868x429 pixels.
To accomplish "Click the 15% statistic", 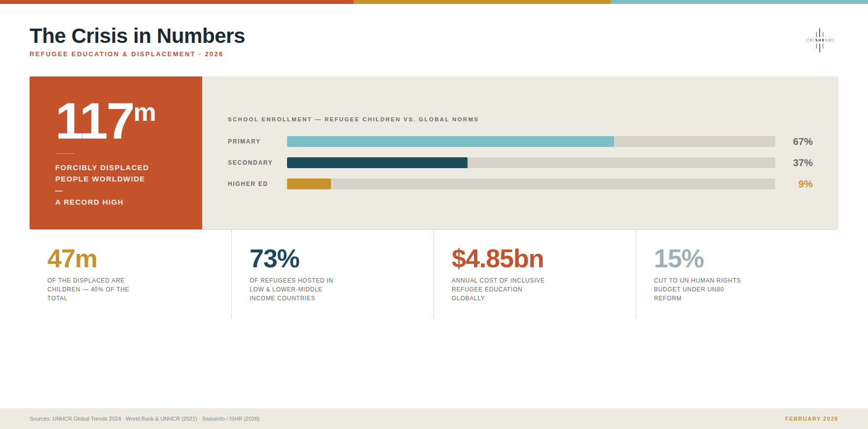I will pyautogui.click(x=679, y=259).
